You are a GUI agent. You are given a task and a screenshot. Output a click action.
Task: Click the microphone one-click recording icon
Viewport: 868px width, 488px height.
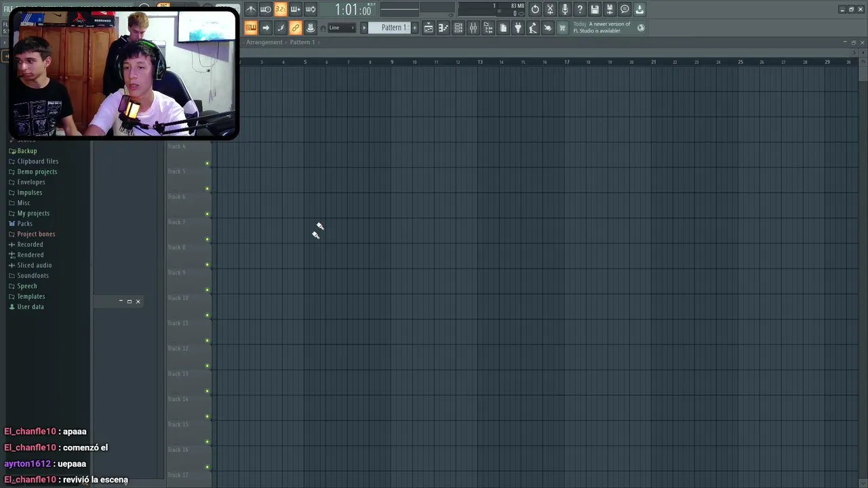pos(565,9)
